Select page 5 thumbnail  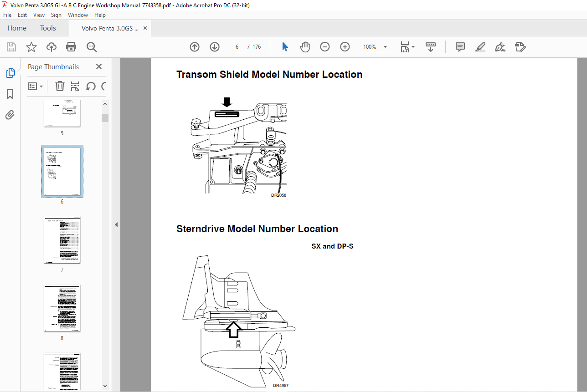[x=62, y=113]
